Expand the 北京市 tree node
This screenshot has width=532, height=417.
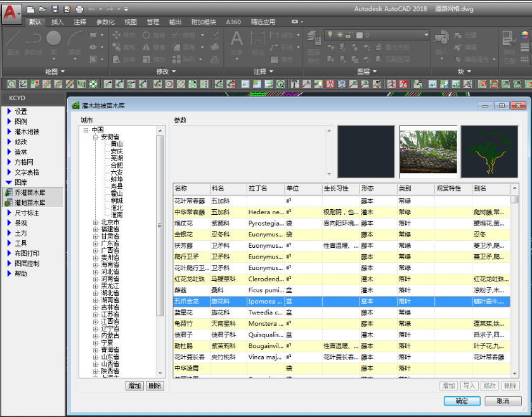(x=95, y=222)
